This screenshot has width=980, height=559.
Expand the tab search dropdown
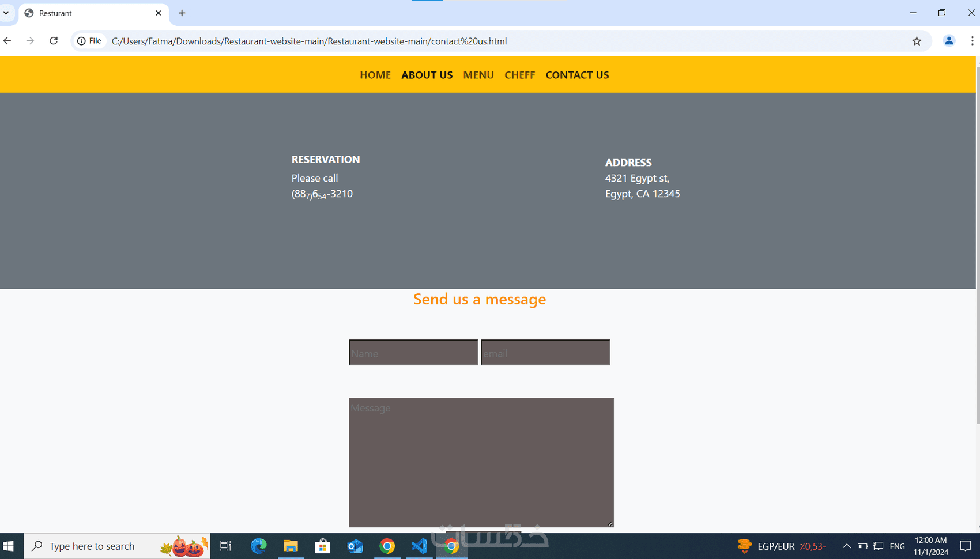6,13
